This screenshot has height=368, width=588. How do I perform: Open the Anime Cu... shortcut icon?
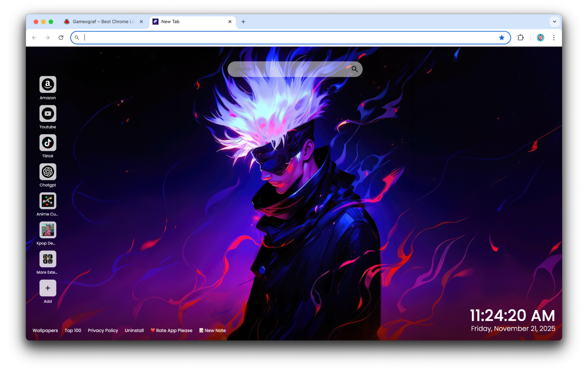(x=48, y=201)
